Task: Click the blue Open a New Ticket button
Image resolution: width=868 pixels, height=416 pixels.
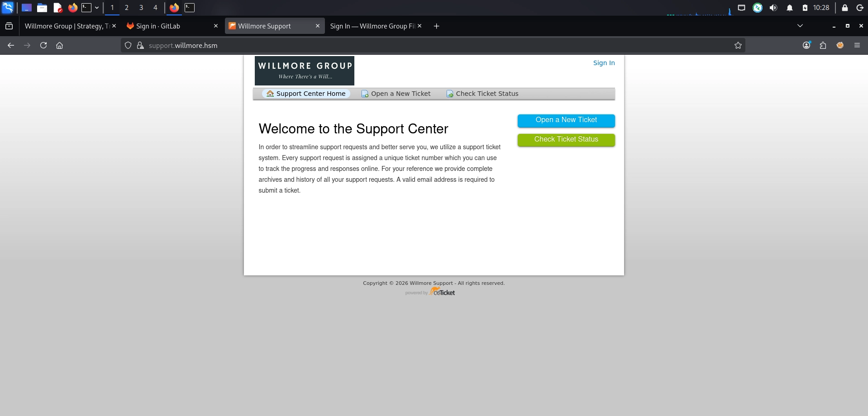Action: 566,120
